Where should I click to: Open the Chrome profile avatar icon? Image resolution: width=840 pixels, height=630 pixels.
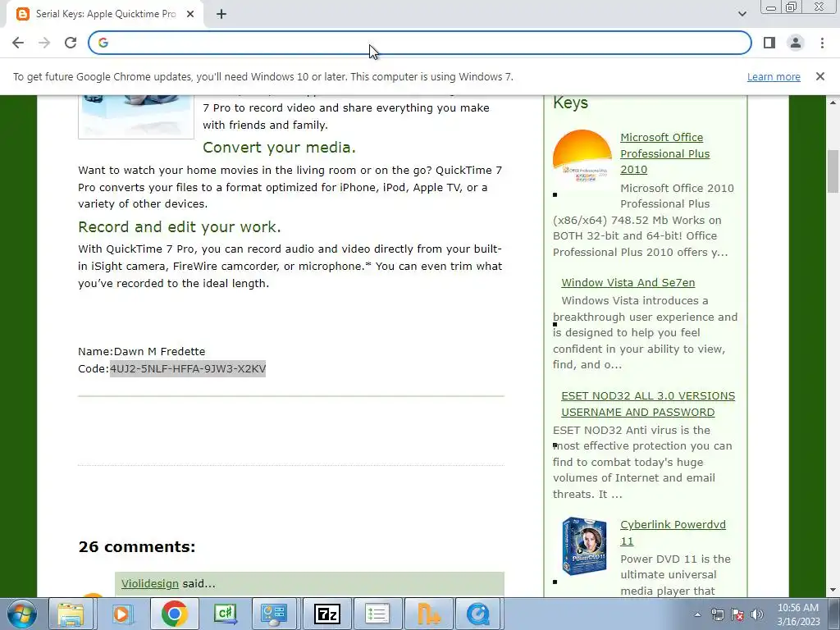pyautogui.click(x=796, y=43)
